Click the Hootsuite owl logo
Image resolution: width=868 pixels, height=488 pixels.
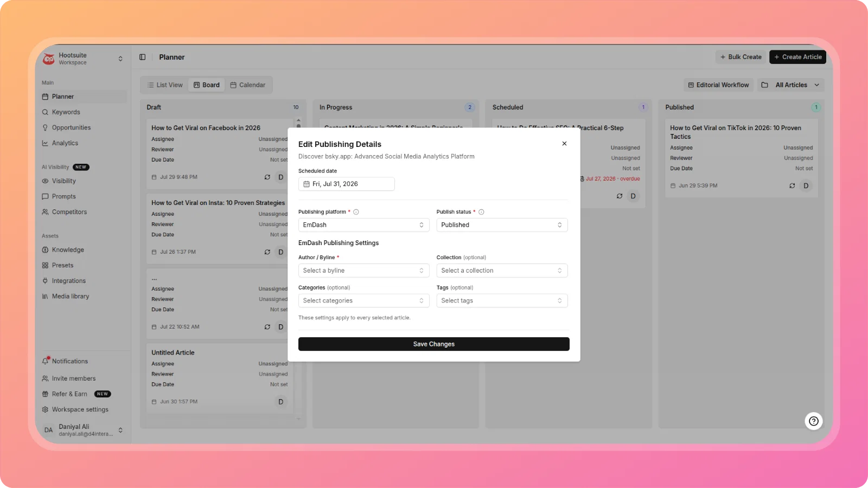click(49, 59)
